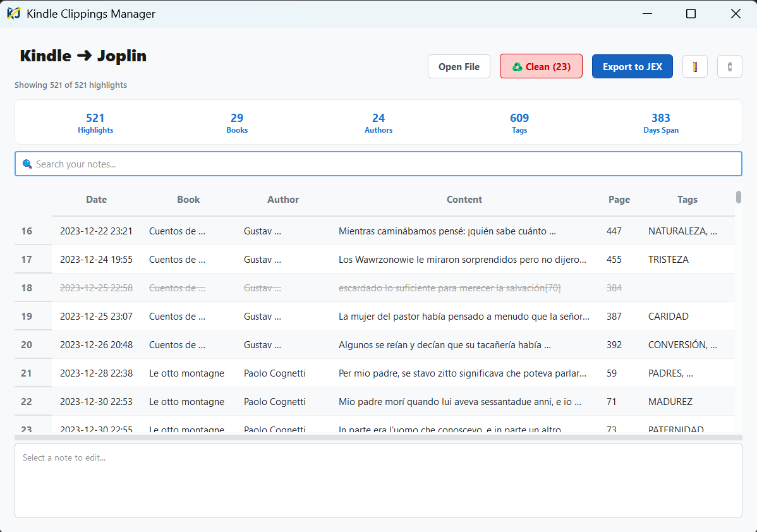Select the struck-through highlight in row 18
This screenshot has width=757, height=532.
pyautogui.click(x=449, y=288)
